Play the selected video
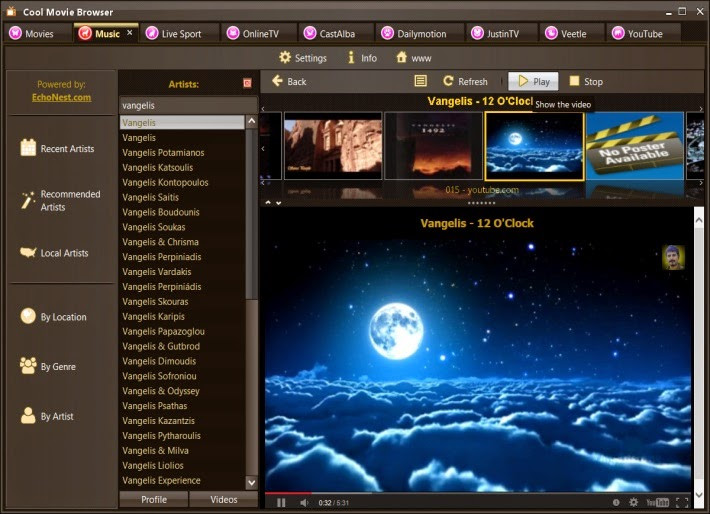Image resolution: width=710 pixels, height=514 pixels. (x=533, y=82)
